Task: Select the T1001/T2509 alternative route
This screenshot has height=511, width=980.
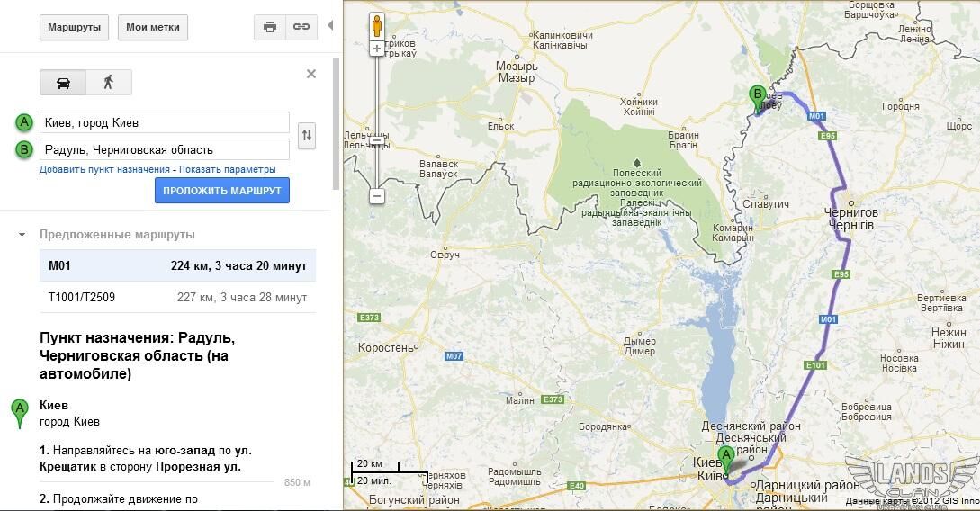Action: pos(177,298)
